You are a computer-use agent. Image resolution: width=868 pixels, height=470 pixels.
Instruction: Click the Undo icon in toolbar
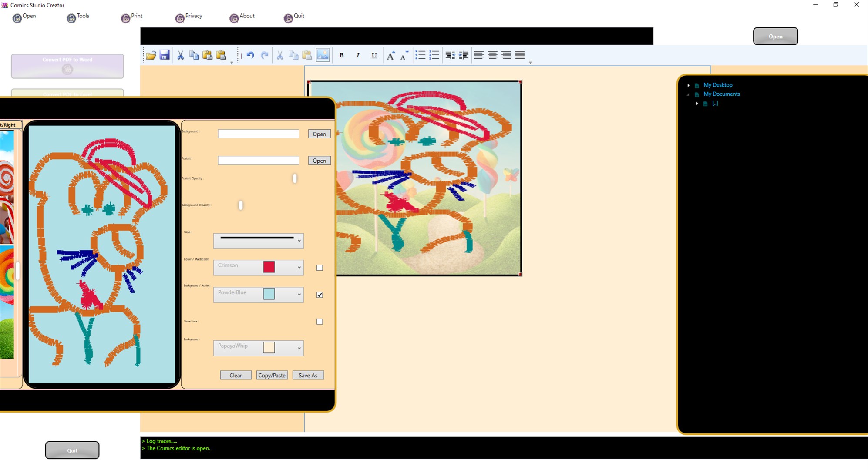click(x=250, y=54)
